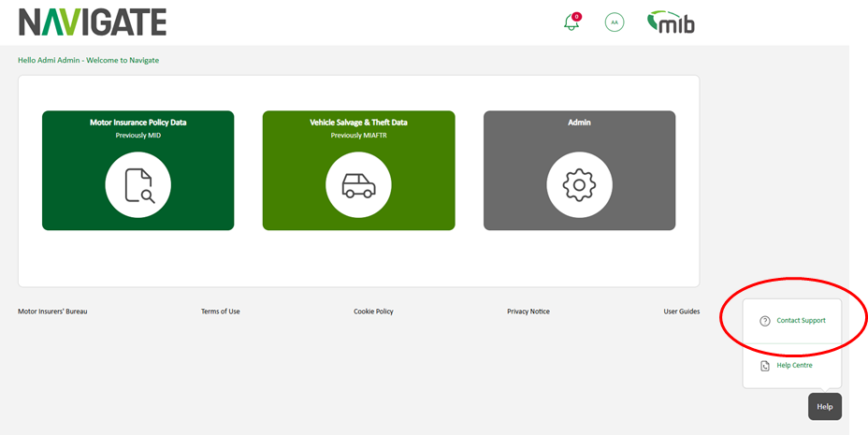Viewport: 868px width, 435px height.
Task: Open the Admin tile heading
Action: pyautogui.click(x=579, y=123)
